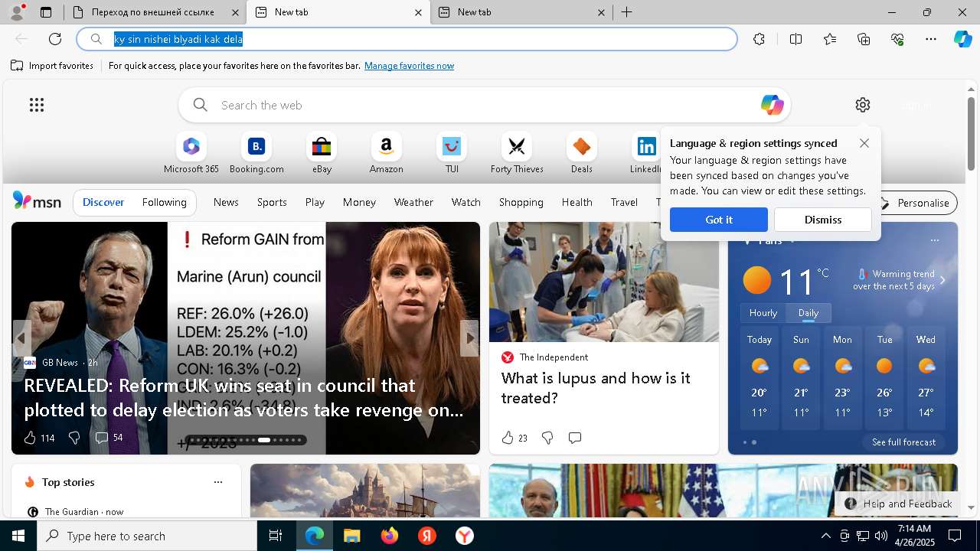
Task: Open weather card more options
Action: [934, 240]
